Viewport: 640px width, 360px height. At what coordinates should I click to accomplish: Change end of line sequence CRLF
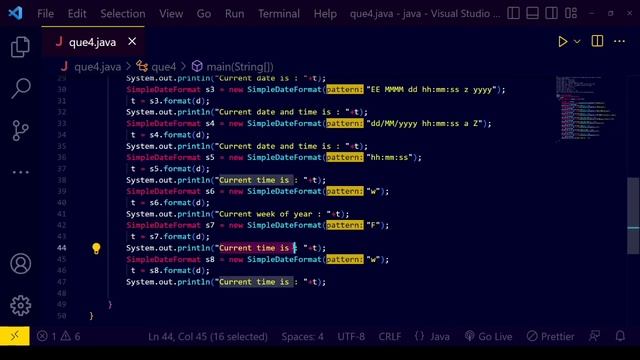click(389, 336)
